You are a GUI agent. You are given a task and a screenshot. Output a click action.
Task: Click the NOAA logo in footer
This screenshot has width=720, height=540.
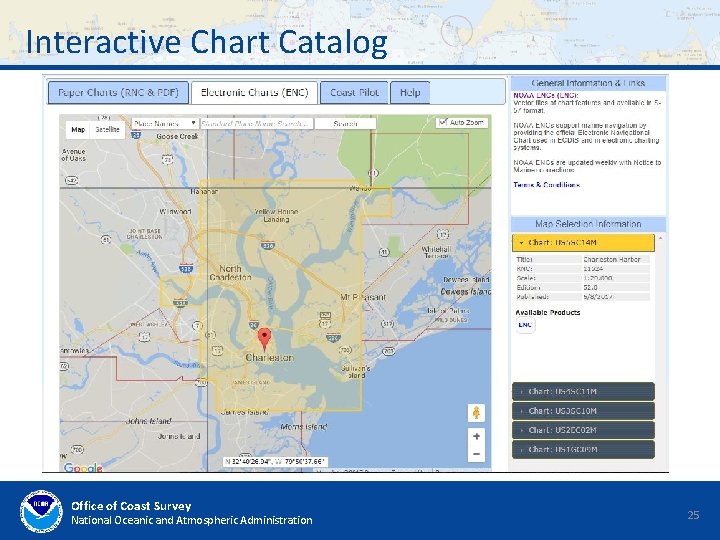[x=41, y=511]
